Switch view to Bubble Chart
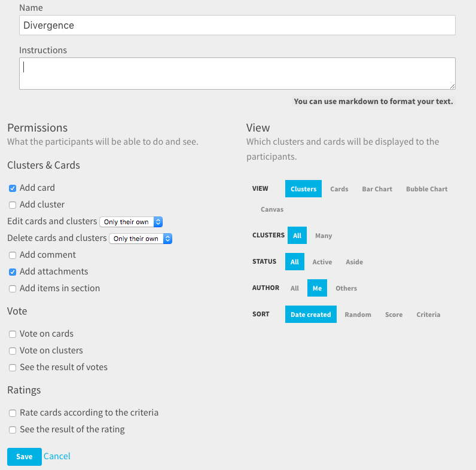 pyautogui.click(x=426, y=189)
